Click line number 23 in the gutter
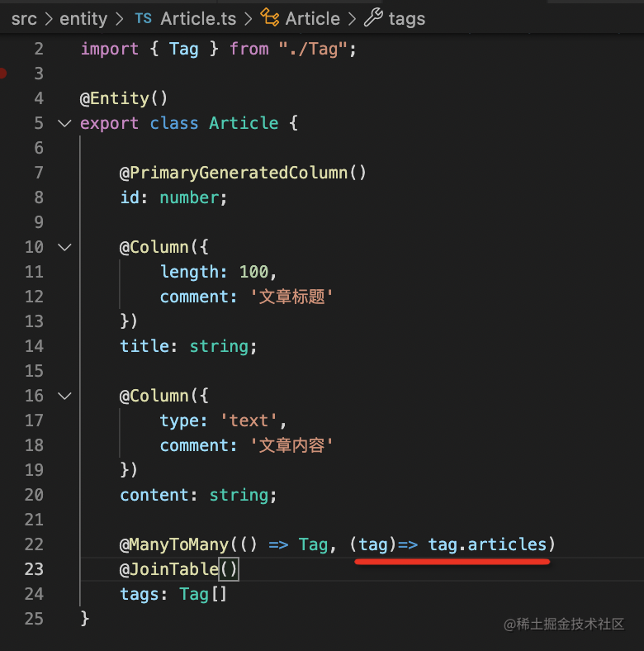The width and height of the screenshot is (644, 651). pyautogui.click(x=34, y=569)
